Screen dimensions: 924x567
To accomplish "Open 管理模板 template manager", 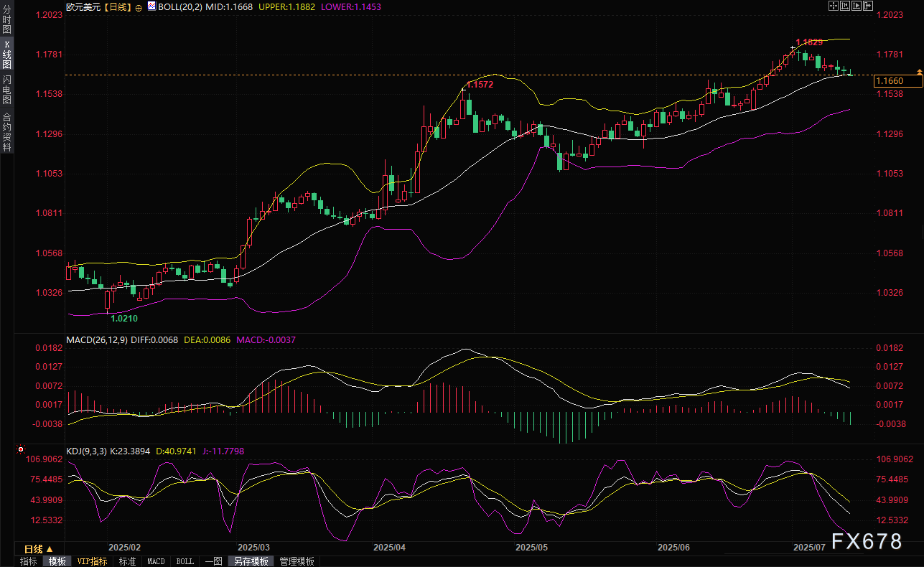I will (x=297, y=561).
